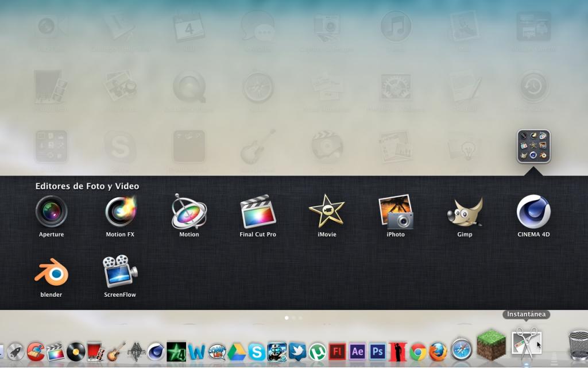This screenshot has width=588, height=368.
Task: Open Photoshop from the Dock
Action: (378, 352)
